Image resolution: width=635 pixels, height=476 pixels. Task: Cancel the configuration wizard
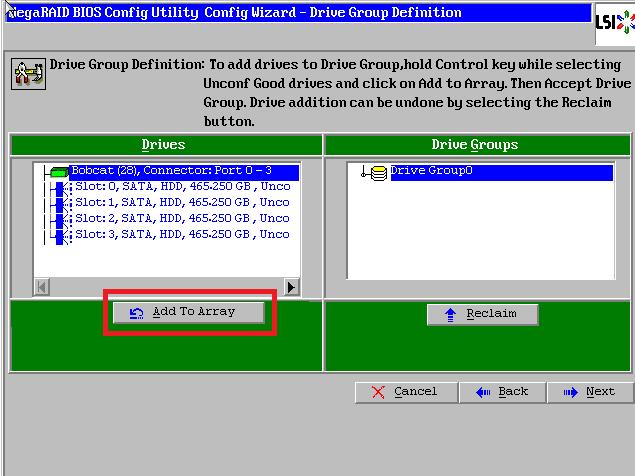tap(406, 392)
